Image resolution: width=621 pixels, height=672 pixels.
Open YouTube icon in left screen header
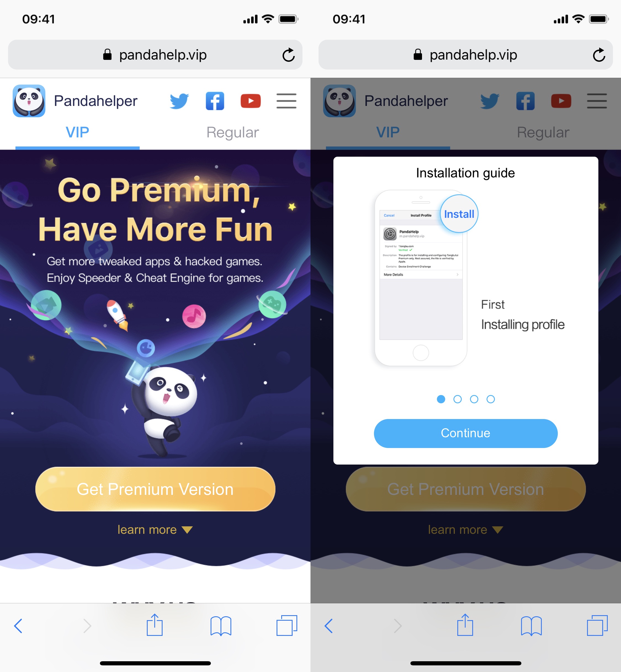[251, 101]
